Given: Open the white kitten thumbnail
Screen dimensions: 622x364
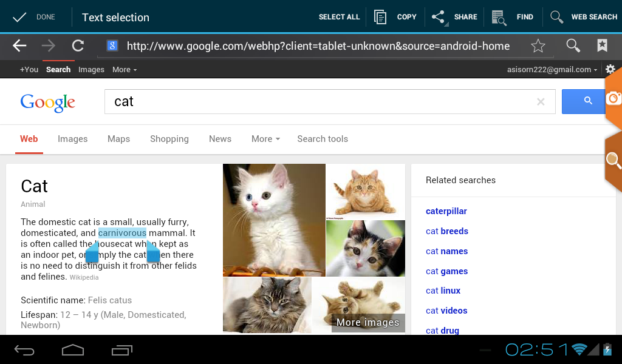Looking at the screenshot, I should (274, 220).
